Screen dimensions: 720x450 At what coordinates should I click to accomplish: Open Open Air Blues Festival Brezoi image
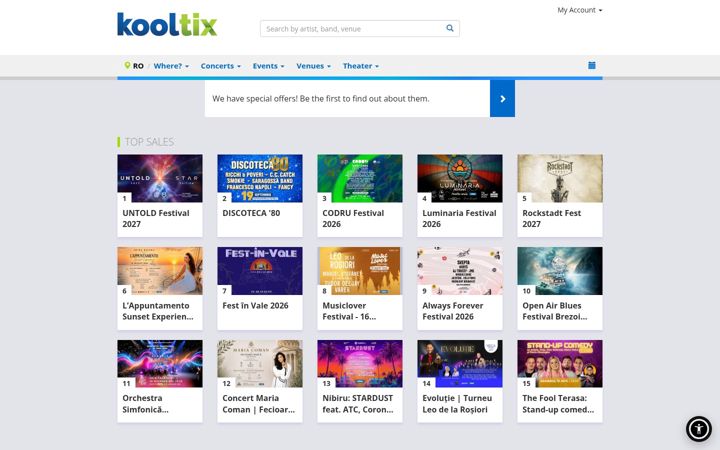[x=560, y=271]
